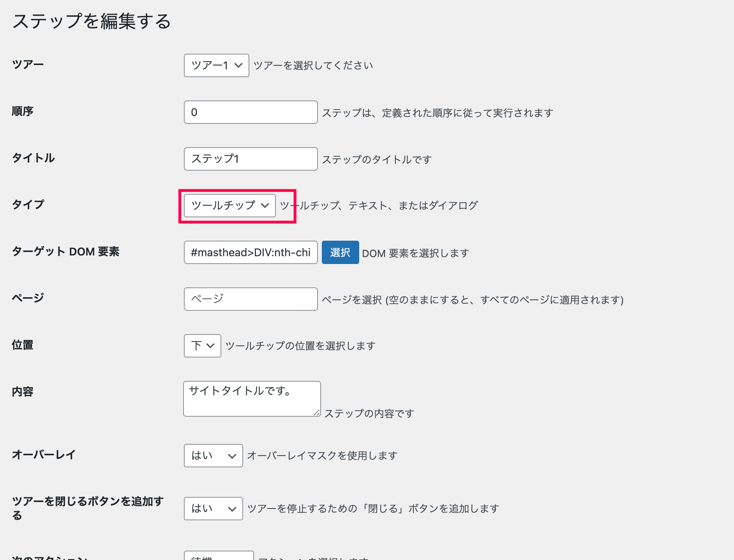This screenshot has width=734, height=560.
Task: Open the タイプ dropdown showing ツールチップ
Action: [x=229, y=206]
